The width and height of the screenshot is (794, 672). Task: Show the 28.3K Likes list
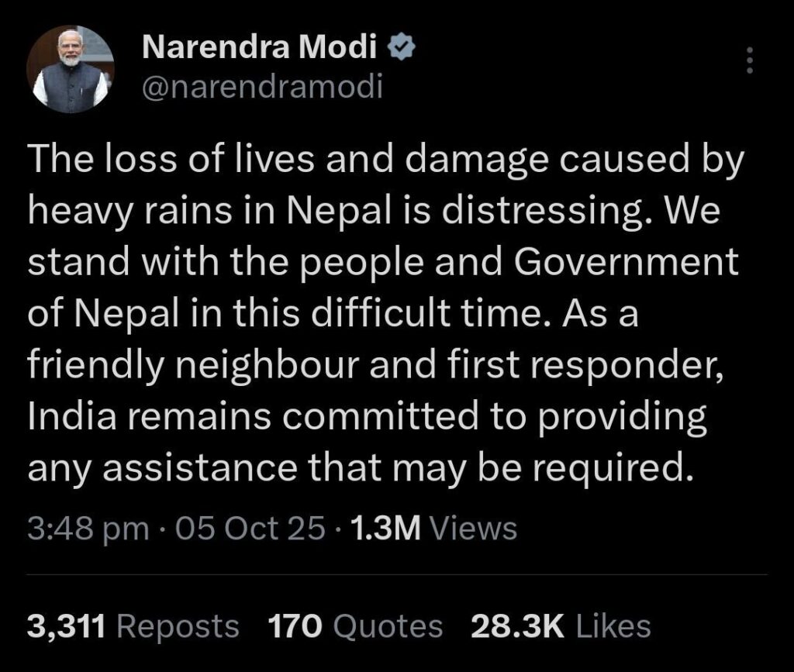(x=561, y=625)
